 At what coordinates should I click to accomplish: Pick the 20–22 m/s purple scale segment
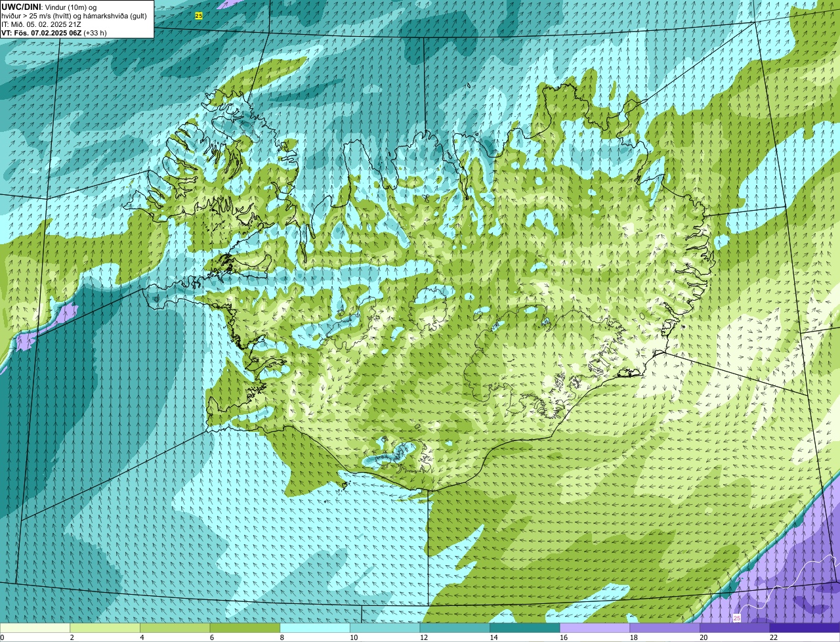pos(735,628)
